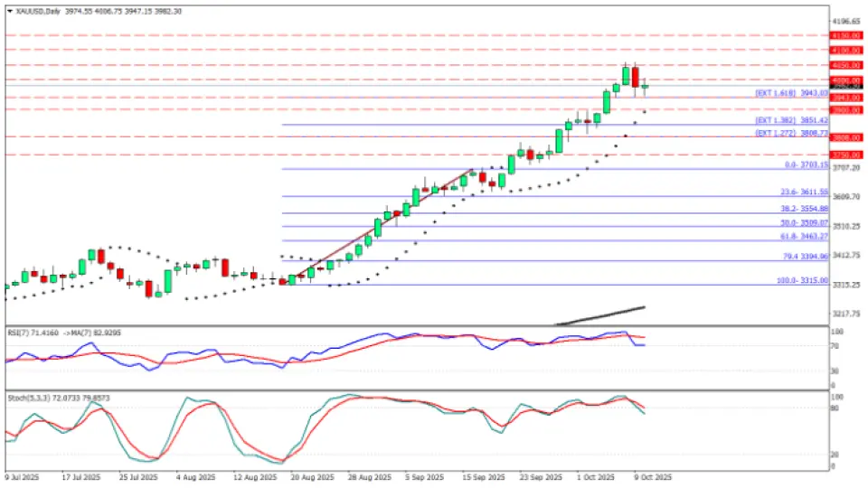Select the red 4050.00 price level tag

click(847, 65)
